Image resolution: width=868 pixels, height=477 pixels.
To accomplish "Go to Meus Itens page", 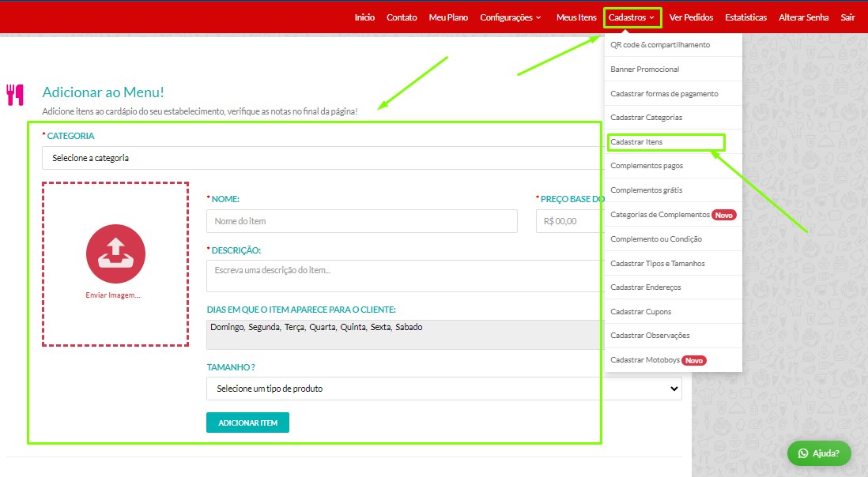I will point(576,17).
